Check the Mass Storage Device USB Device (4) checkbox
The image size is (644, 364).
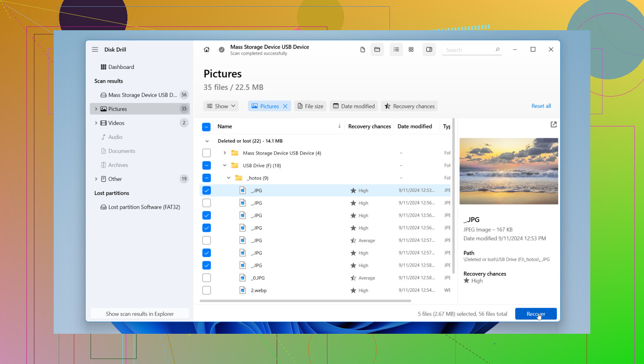[206, 153]
